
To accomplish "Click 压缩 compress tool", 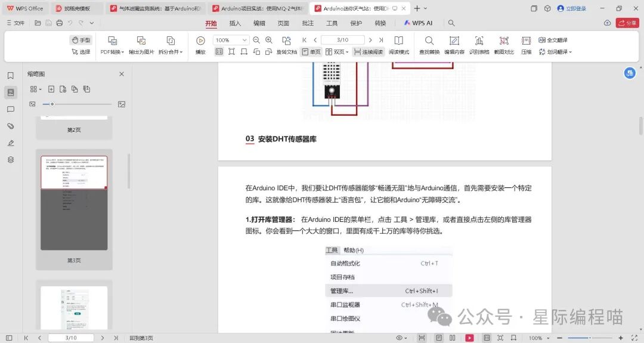I will 526,45.
